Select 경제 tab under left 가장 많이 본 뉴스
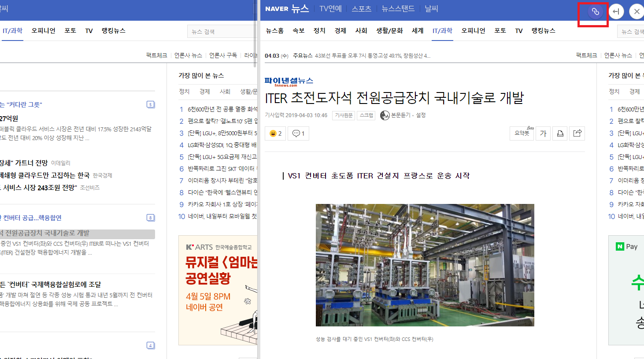The width and height of the screenshot is (644, 359). point(204,91)
